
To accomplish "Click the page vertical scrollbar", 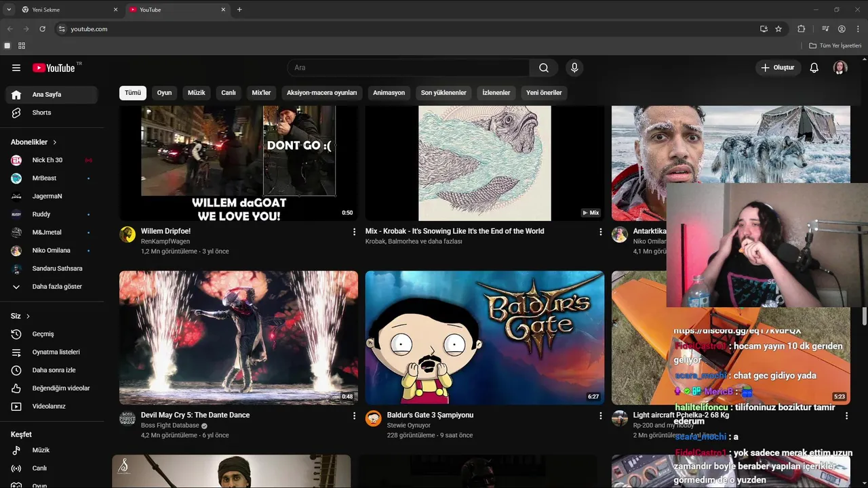I will pyautogui.click(x=865, y=316).
